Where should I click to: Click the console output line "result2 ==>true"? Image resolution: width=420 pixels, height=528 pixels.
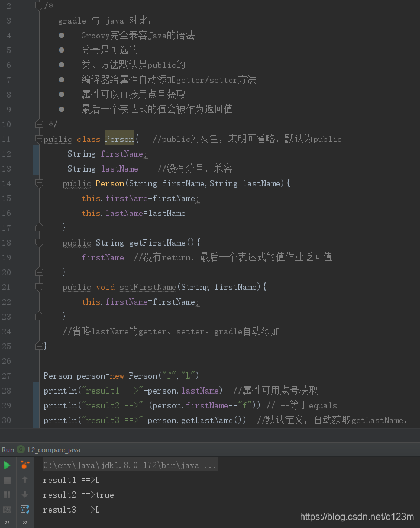pos(79,495)
